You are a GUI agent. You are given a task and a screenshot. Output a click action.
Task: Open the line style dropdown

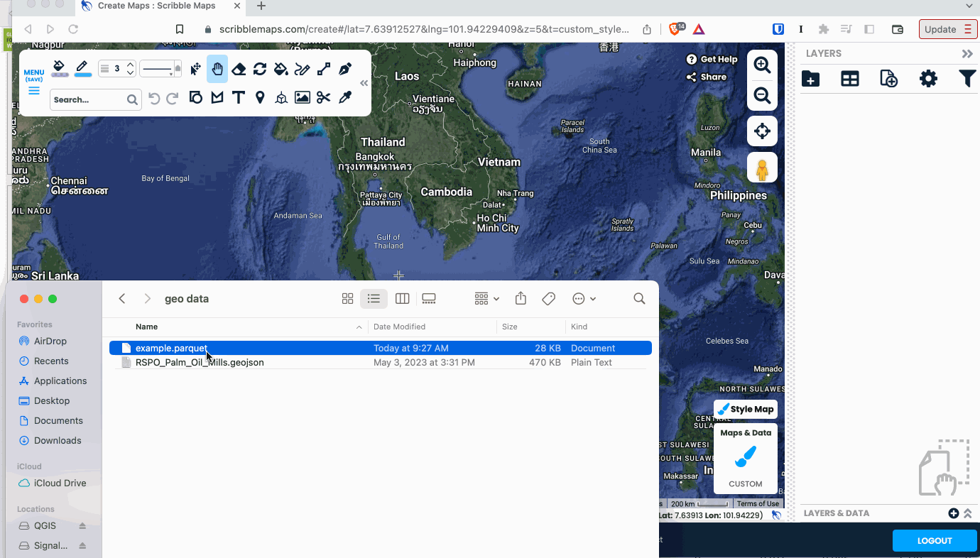click(x=160, y=69)
